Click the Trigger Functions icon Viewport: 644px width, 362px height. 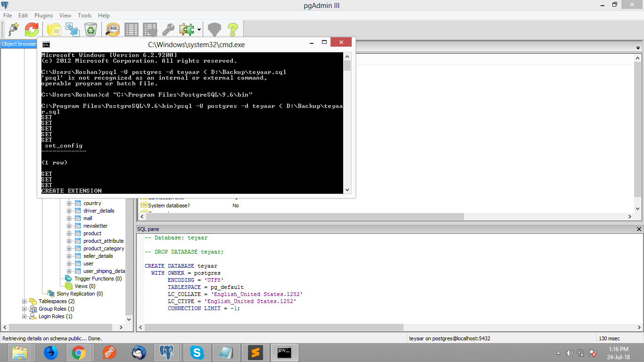[x=69, y=279]
